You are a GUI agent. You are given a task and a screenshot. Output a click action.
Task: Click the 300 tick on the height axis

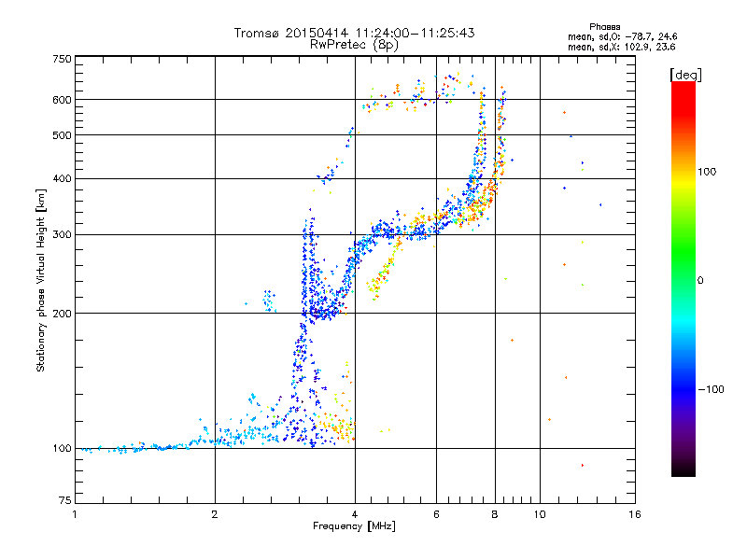[x=62, y=234]
